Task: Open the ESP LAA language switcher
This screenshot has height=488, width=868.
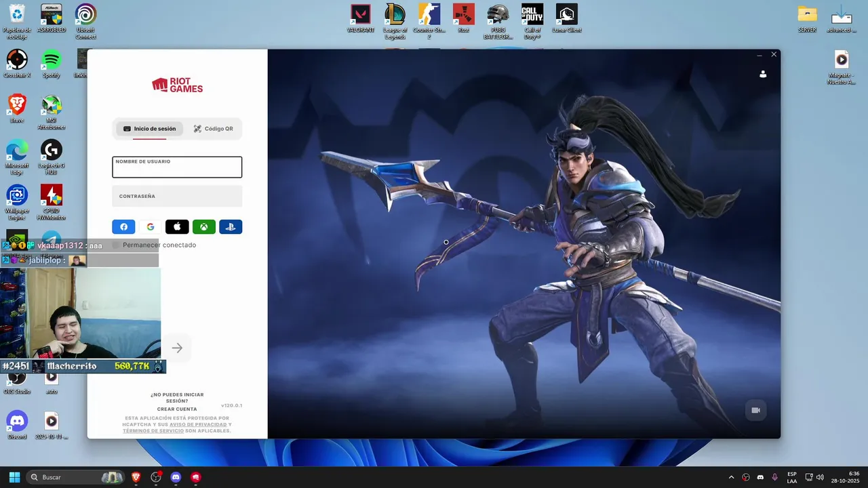Action: tap(792, 477)
